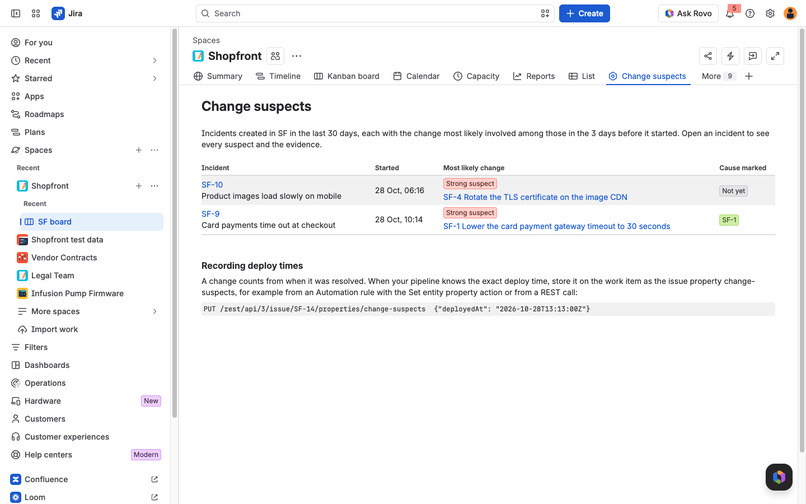The width and height of the screenshot is (806, 504).
Task: Open the user profile avatar
Action: (x=790, y=13)
